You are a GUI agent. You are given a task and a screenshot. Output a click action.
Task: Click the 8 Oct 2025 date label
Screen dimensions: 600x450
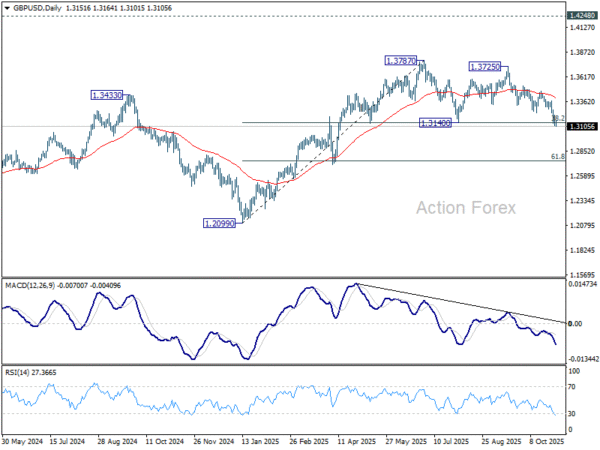(547, 441)
